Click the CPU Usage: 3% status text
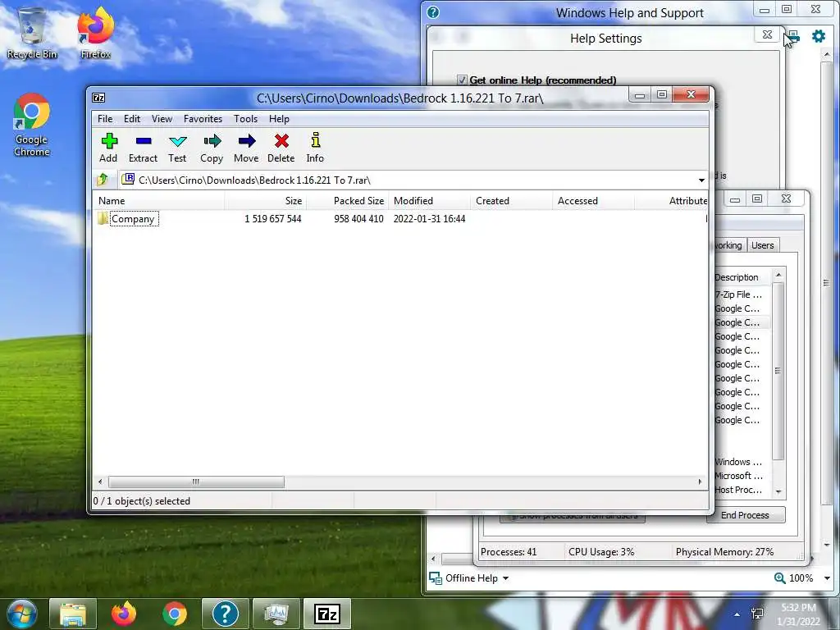Screen dimensions: 840x630 tap(601, 552)
